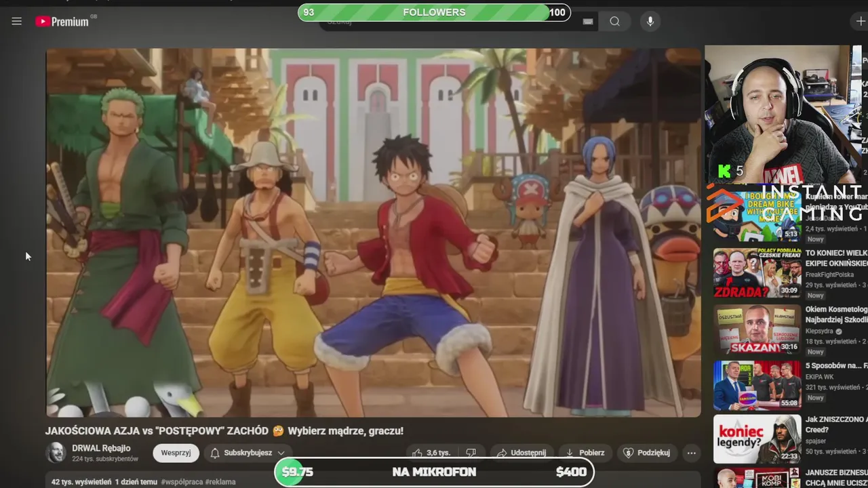The width and height of the screenshot is (868, 488).
Task: Download video with Pobierz button
Action: (585, 453)
